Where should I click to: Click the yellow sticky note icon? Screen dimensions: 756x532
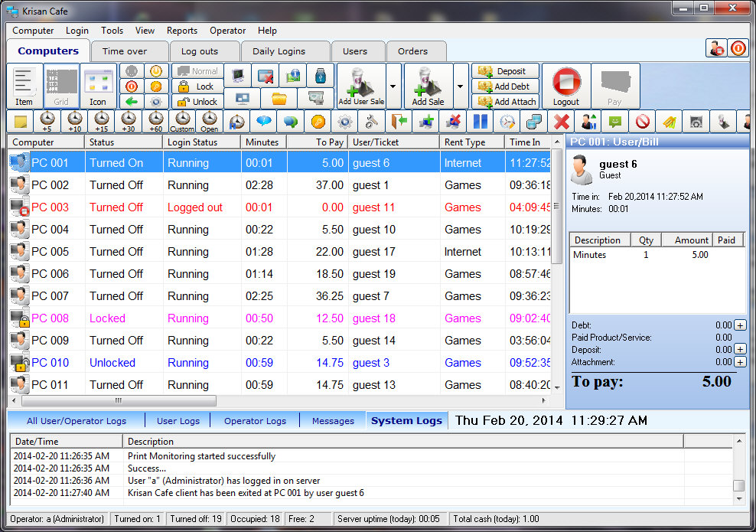[21, 122]
